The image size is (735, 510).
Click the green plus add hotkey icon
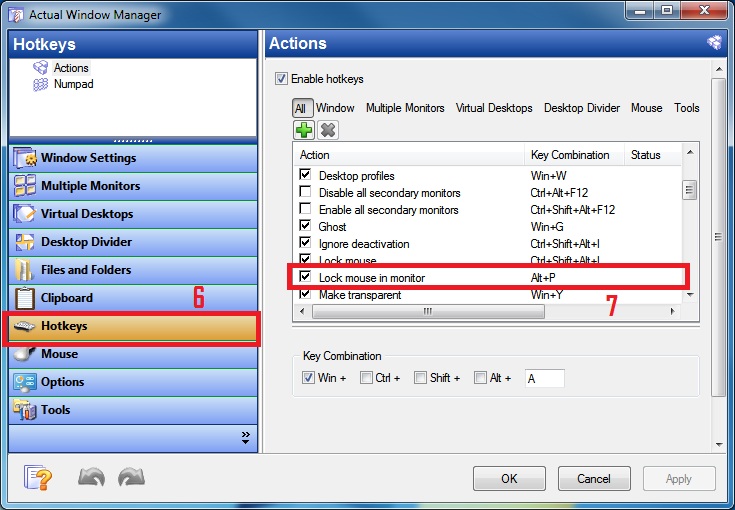click(x=304, y=130)
